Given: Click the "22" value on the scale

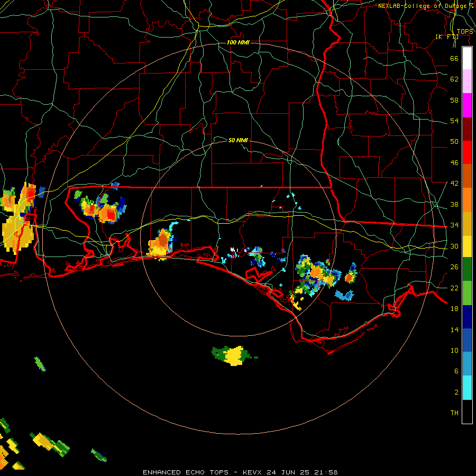Looking at the screenshot, I should [x=454, y=288].
